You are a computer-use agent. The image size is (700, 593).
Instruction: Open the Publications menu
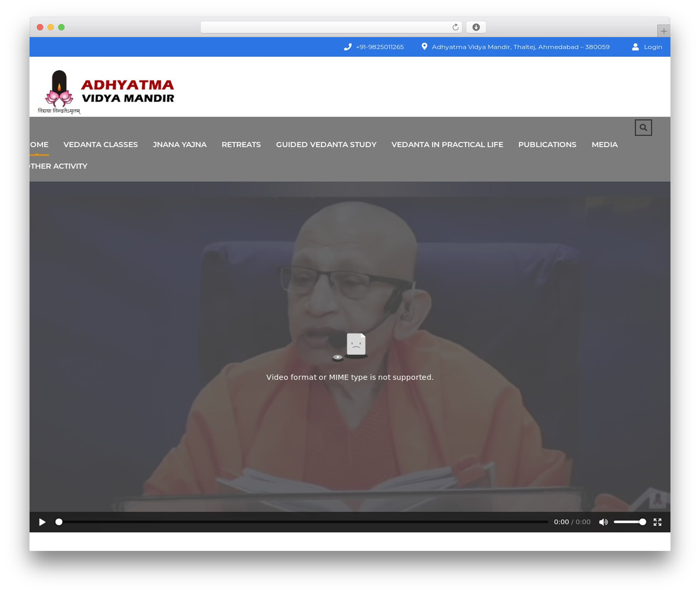click(547, 144)
